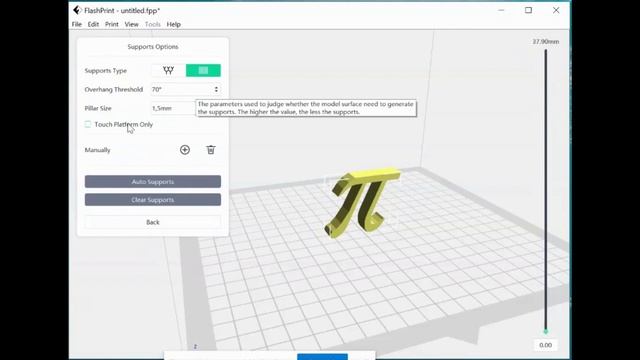Image resolution: width=640 pixels, height=360 pixels.
Task: Minimize the FlashPrint window
Action: pos(501,10)
